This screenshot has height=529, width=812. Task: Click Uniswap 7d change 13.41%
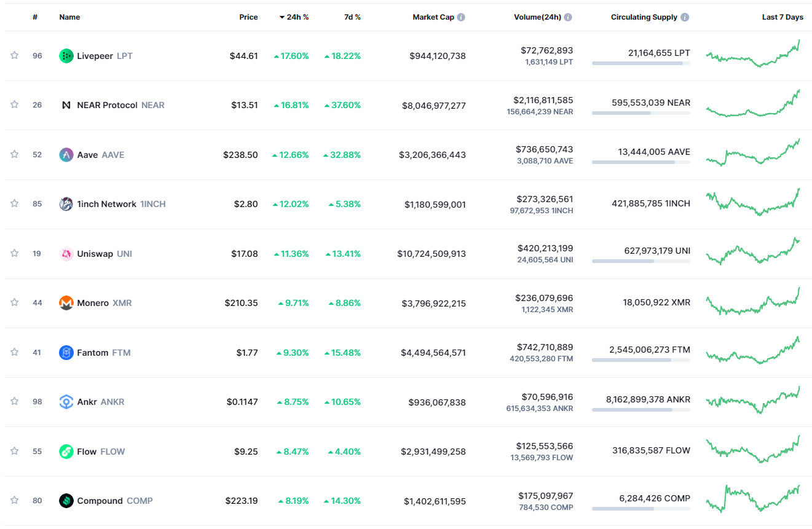tap(343, 254)
